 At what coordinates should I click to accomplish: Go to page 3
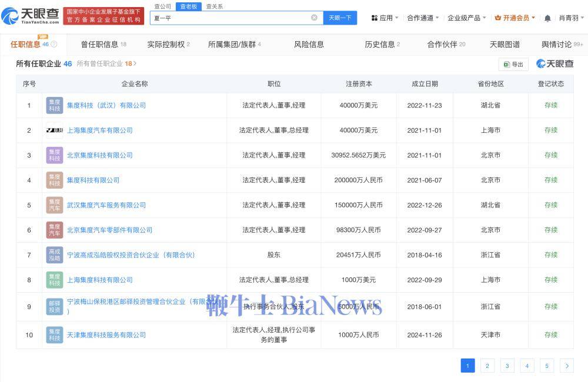(x=507, y=366)
